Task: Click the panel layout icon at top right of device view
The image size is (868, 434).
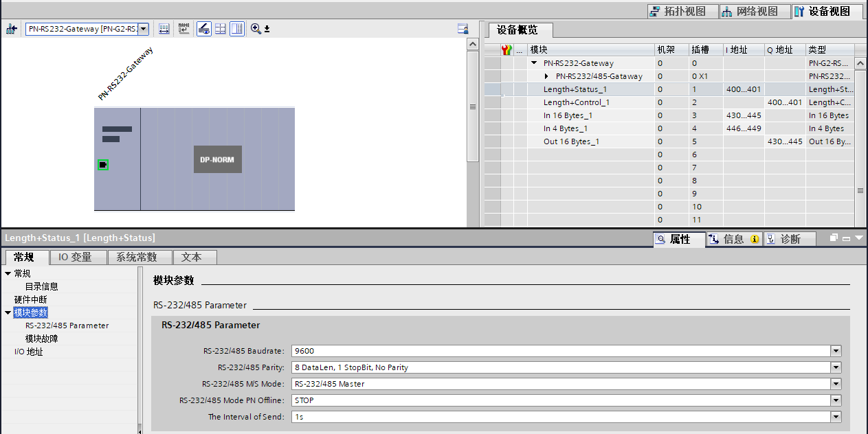Action: 463,29
